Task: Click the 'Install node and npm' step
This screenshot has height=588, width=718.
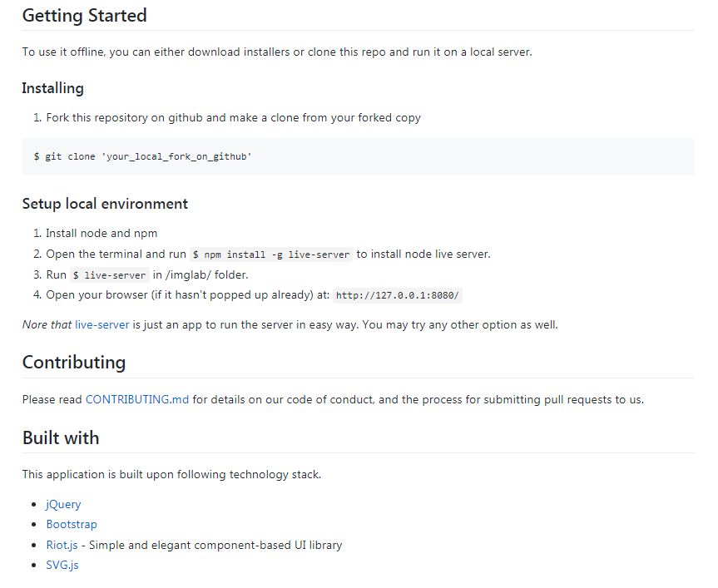Action: [x=102, y=234]
